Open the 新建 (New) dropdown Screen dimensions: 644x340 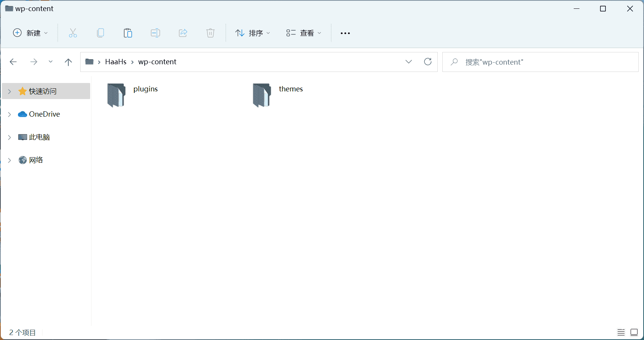(x=31, y=33)
